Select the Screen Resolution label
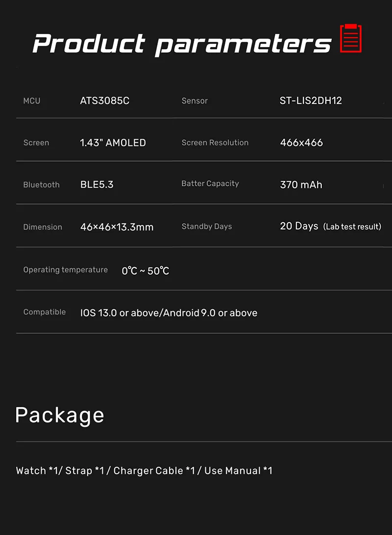Viewport: 392px width, 535px height. pyautogui.click(x=215, y=143)
